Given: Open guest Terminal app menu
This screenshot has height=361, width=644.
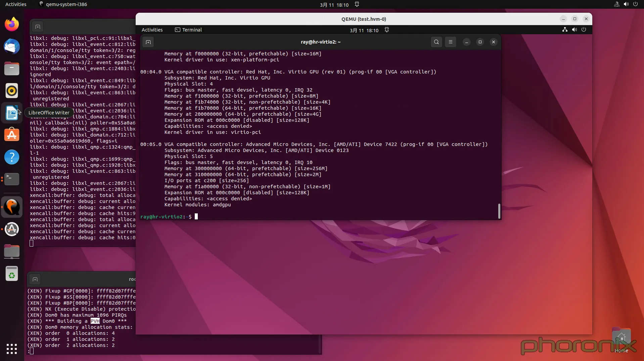Looking at the screenshot, I should [x=188, y=30].
